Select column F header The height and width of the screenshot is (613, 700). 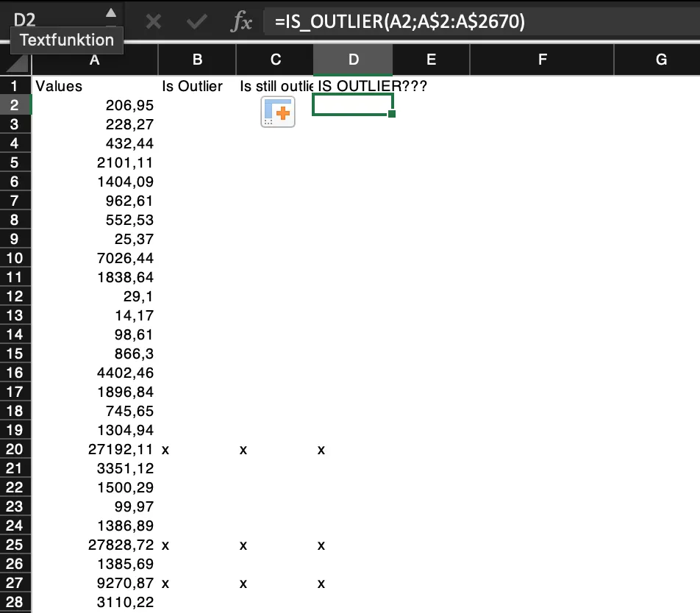pyautogui.click(x=542, y=60)
